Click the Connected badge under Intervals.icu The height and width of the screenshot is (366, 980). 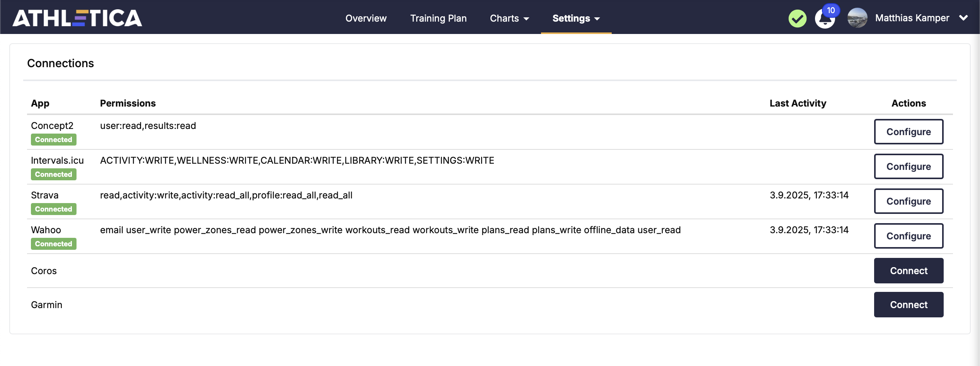pos(54,175)
